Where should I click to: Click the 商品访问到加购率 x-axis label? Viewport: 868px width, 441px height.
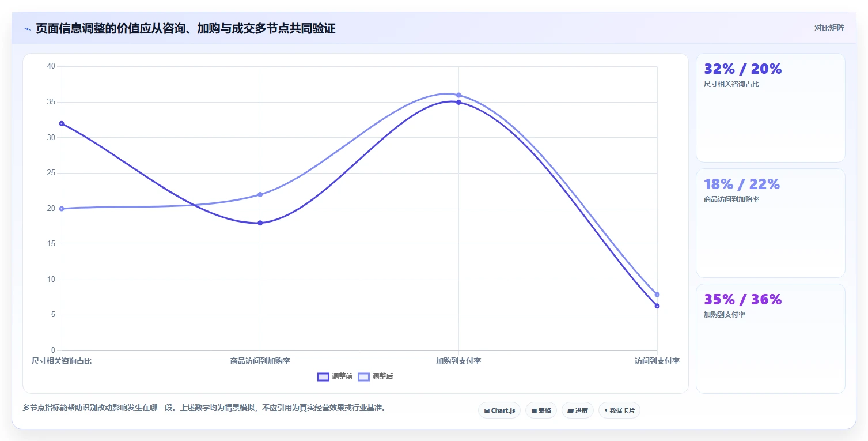click(260, 361)
